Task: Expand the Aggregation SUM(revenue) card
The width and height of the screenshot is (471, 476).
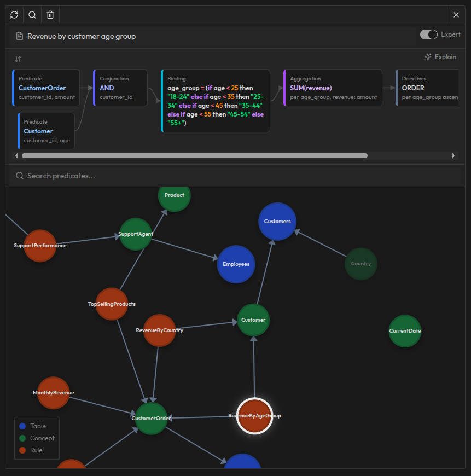Action: tap(333, 88)
